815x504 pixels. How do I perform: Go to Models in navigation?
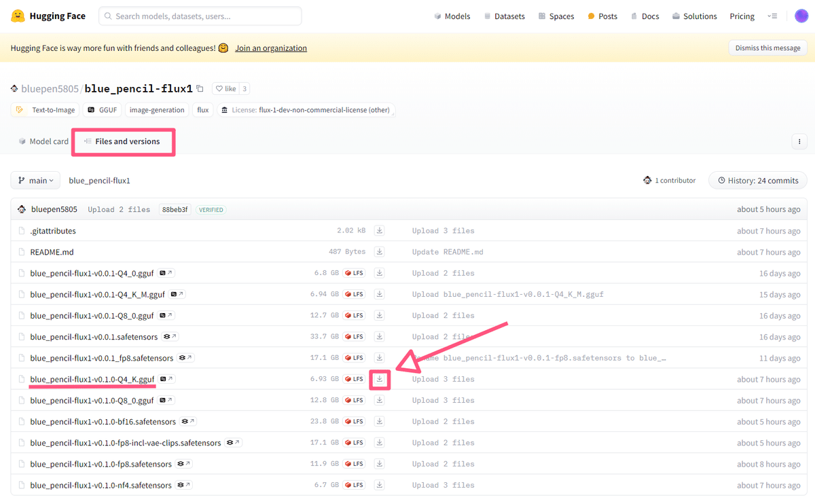452,16
